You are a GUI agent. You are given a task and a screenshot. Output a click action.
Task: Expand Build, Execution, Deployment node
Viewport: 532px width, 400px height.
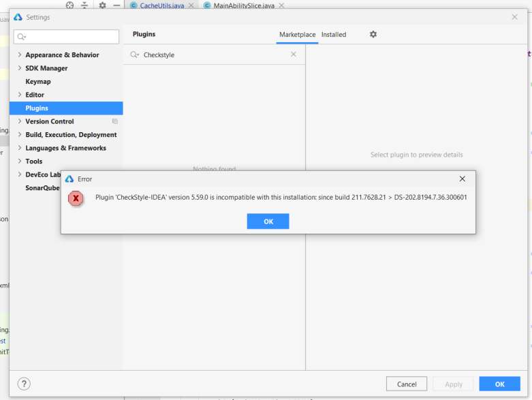(20, 135)
